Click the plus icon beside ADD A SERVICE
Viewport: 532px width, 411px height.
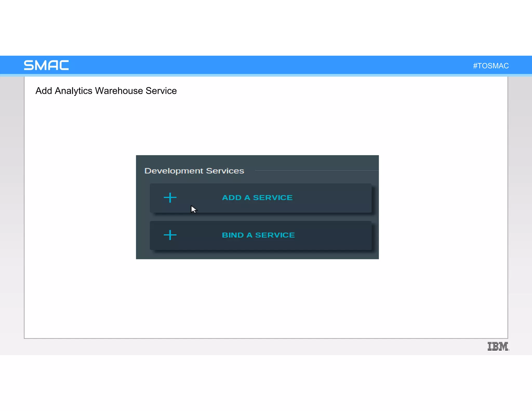[x=170, y=198]
